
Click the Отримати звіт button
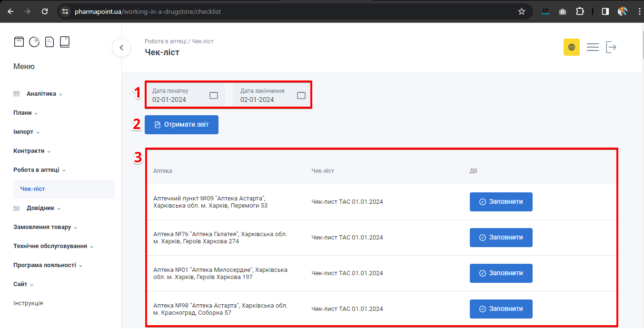click(181, 125)
